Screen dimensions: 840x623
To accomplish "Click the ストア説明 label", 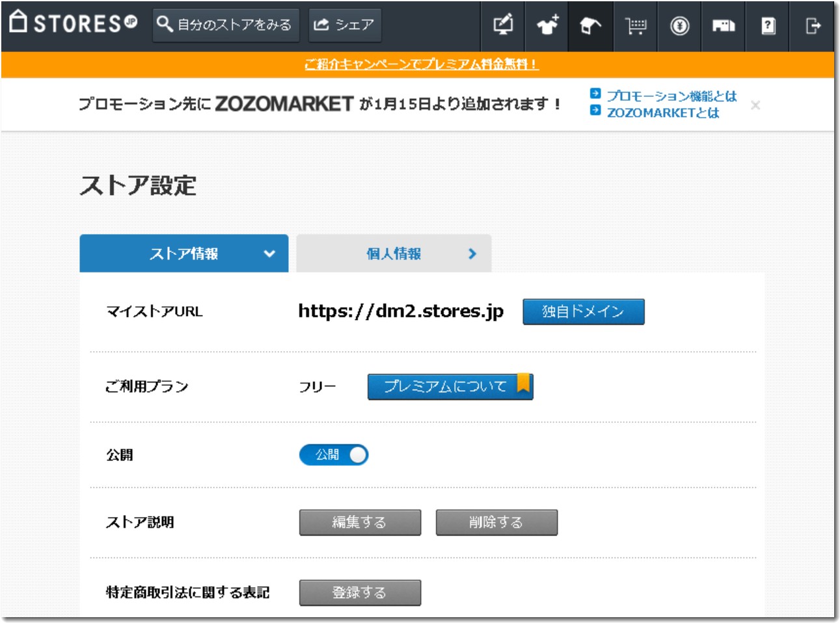I will tap(140, 522).
